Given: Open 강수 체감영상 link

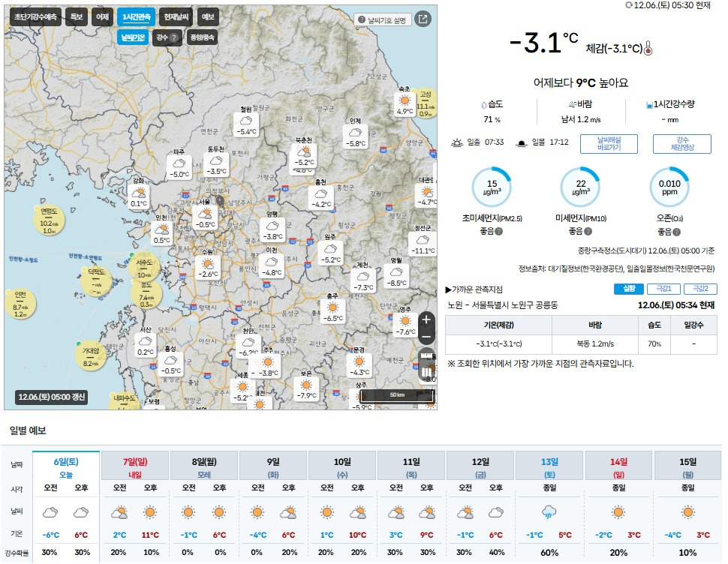Looking at the screenshot, I should pyautogui.click(x=682, y=144).
